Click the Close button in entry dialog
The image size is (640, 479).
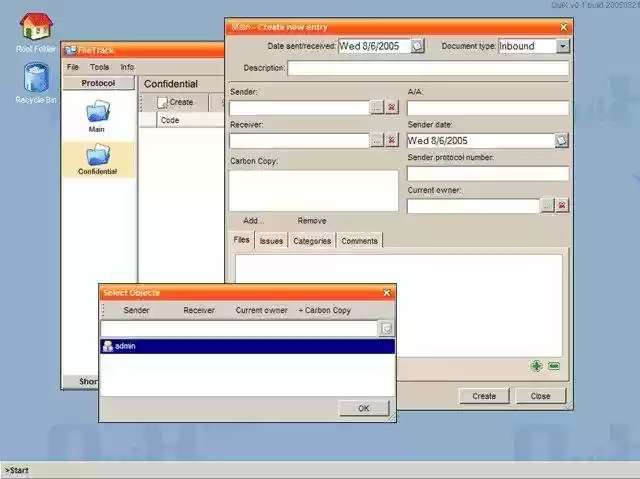[540, 396]
